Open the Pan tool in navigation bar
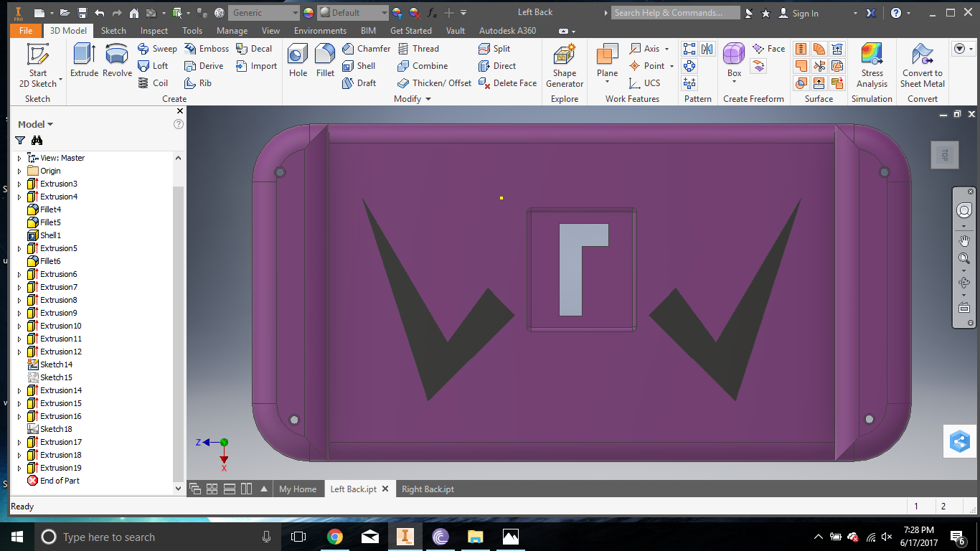980x551 pixels. (964, 240)
